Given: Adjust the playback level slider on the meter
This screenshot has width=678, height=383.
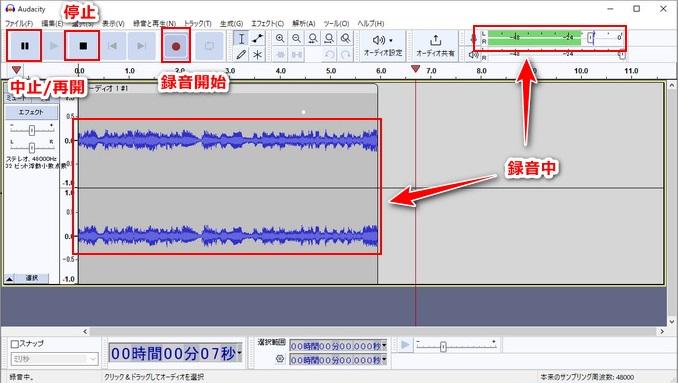Looking at the screenshot, I should 621,54.
